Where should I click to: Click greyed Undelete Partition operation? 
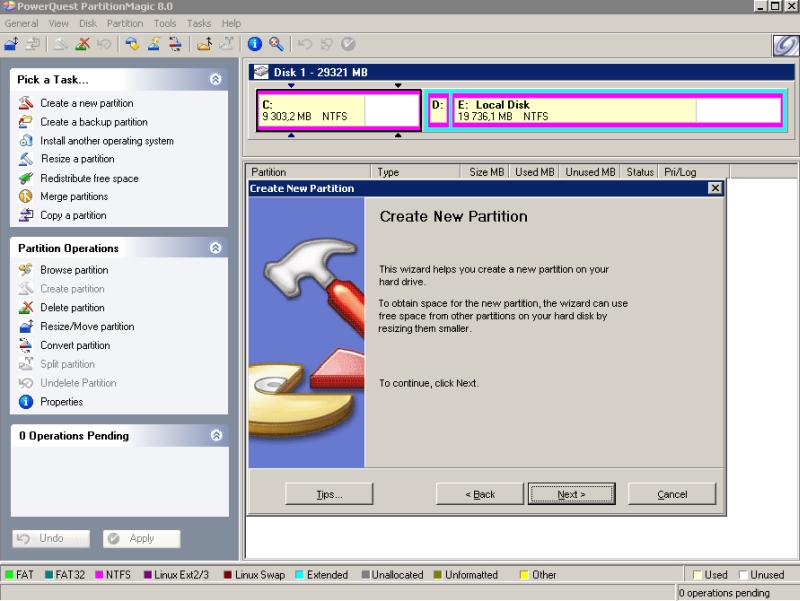[x=78, y=383]
